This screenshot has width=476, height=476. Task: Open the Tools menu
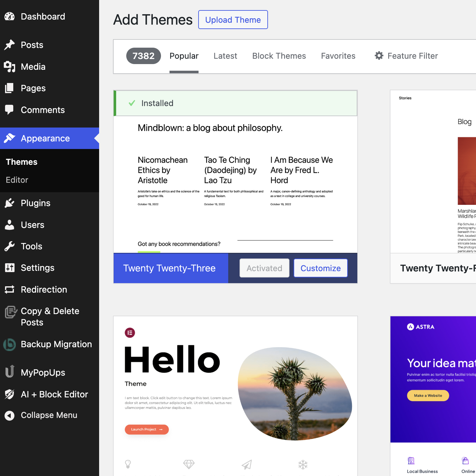tap(50, 246)
